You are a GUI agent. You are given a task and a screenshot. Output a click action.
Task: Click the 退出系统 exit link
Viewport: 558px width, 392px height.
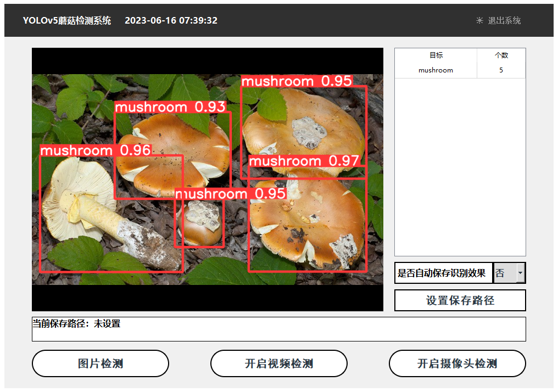504,21
